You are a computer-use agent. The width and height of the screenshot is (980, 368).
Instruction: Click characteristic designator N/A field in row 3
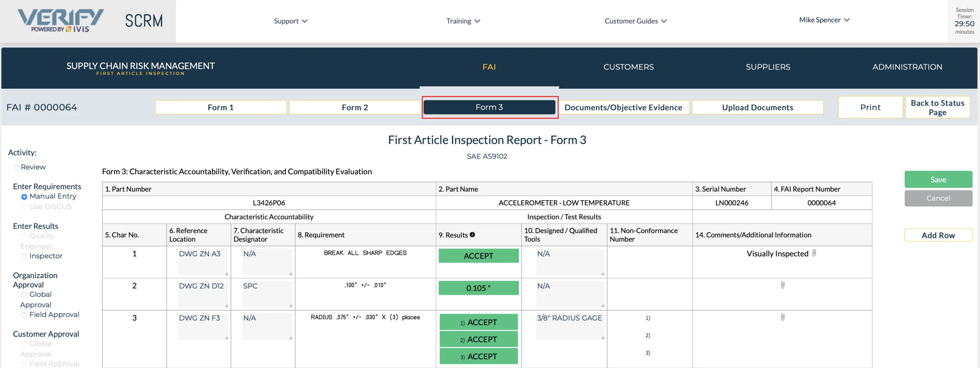click(267, 326)
